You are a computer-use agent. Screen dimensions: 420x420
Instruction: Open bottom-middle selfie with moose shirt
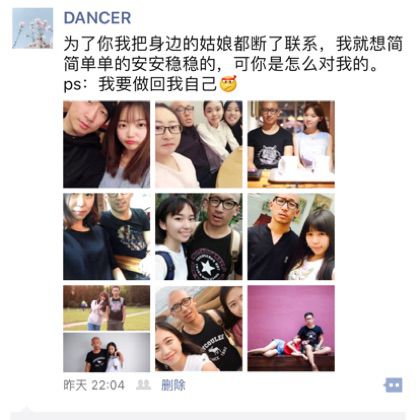click(x=199, y=328)
